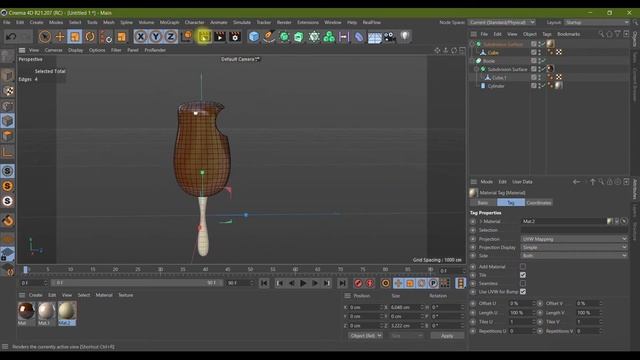Activate the Rotate tool
The height and width of the screenshot is (360, 640).
click(90, 37)
